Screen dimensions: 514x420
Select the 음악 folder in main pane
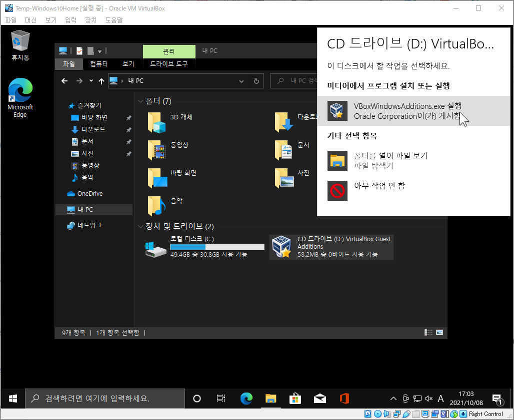[165, 206]
